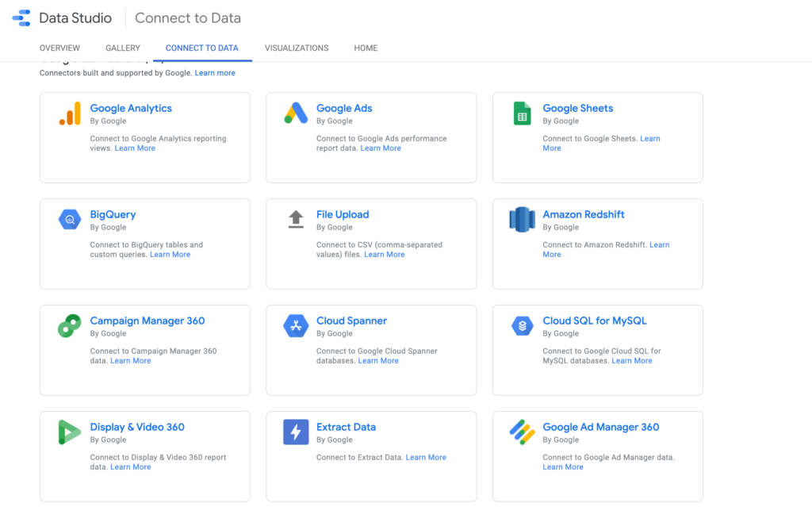Open the BigQuery connector title
The height and width of the screenshot is (507, 812).
point(113,214)
